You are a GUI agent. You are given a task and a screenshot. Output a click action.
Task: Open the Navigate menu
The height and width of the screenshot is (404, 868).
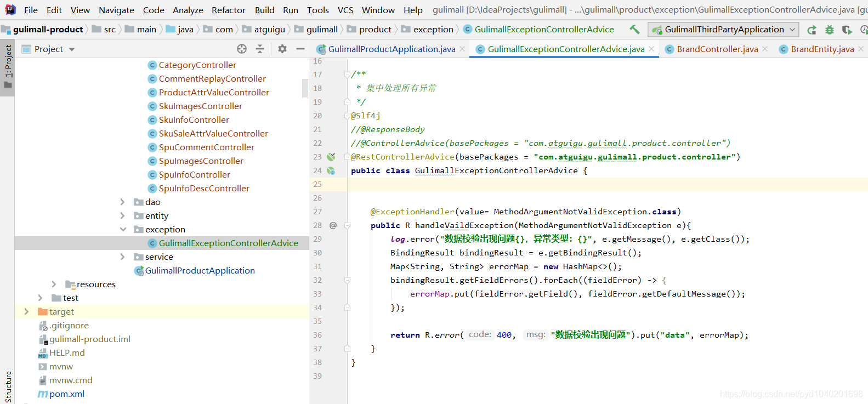point(116,10)
